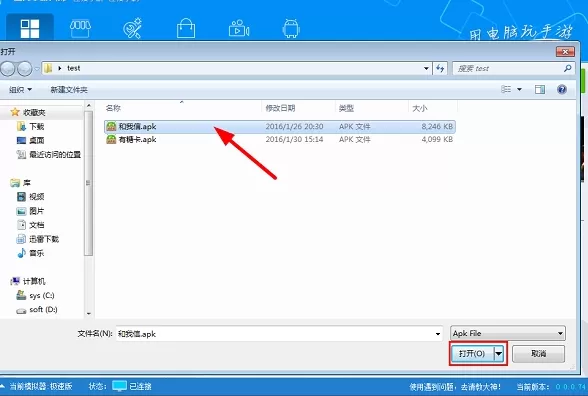Click the search magnifier icon

(x=567, y=68)
